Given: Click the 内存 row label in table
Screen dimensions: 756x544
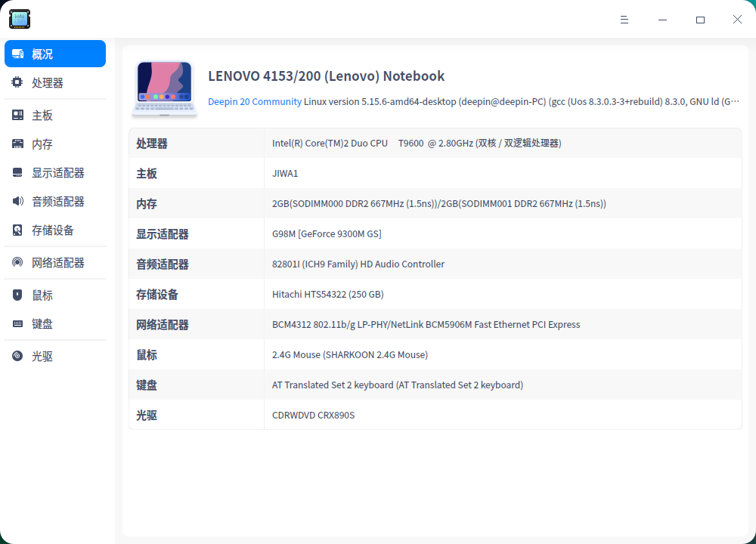Looking at the screenshot, I should 147,204.
